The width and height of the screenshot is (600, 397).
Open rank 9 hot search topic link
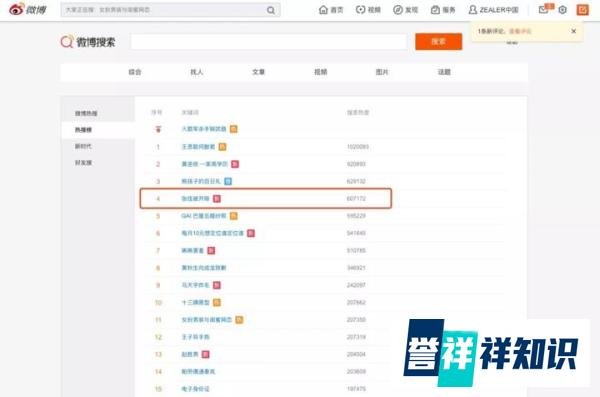click(195, 285)
